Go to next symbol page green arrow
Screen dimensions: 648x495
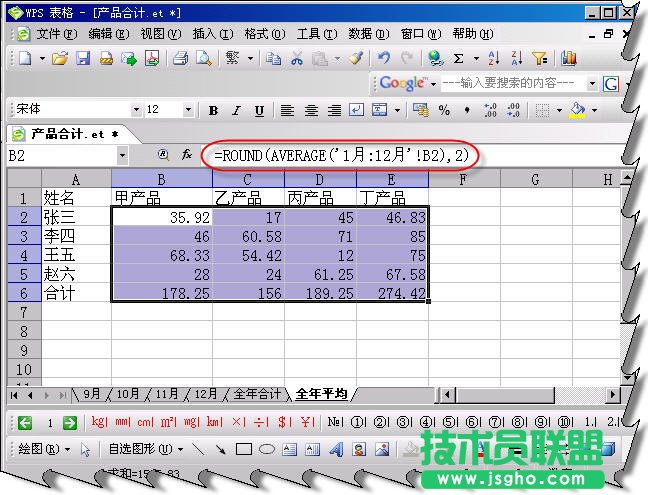(x=69, y=423)
